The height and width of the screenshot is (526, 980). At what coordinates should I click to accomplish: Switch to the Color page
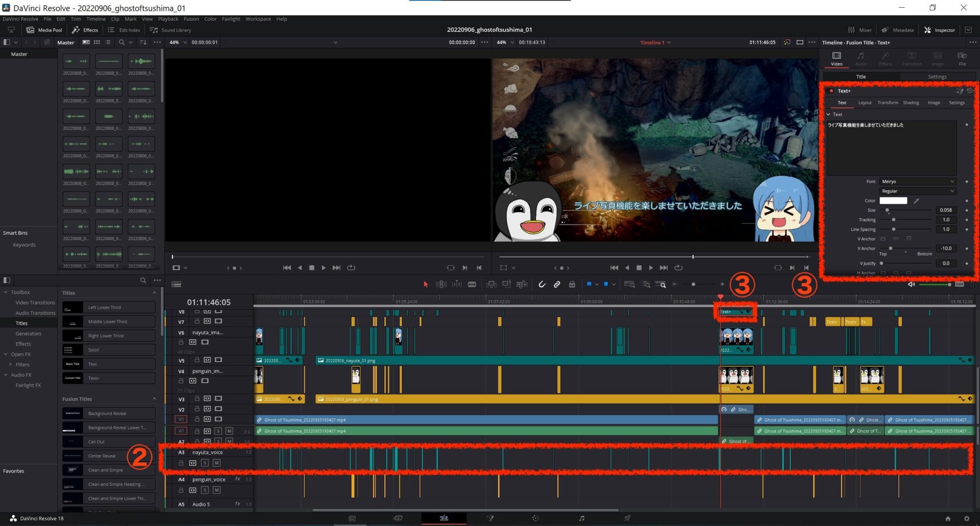click(535, 518)
